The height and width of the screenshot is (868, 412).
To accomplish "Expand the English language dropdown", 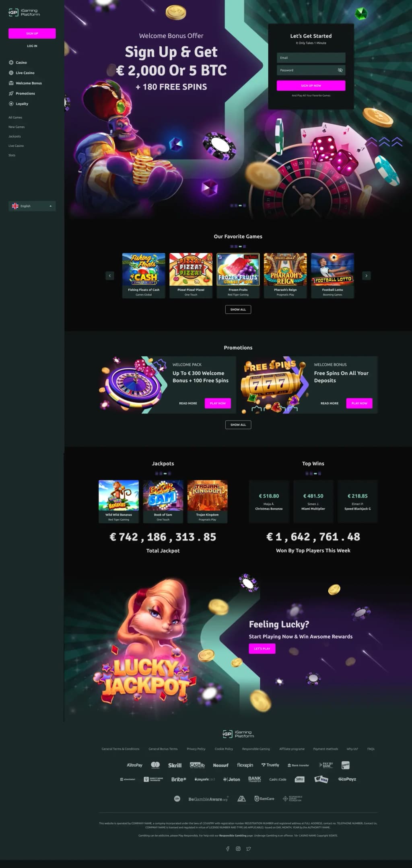I will 32,206.
